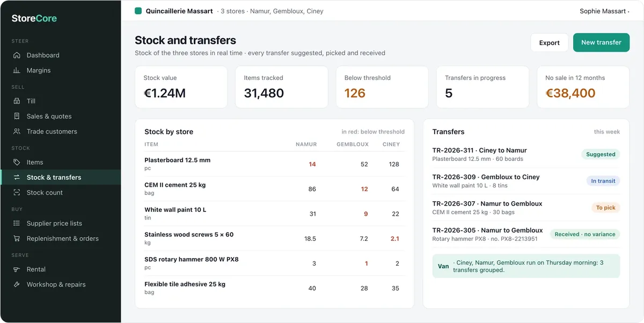644x323 pixels.
Task: Open the Sophie Massart user menu
Action: (x=604, y=11)
